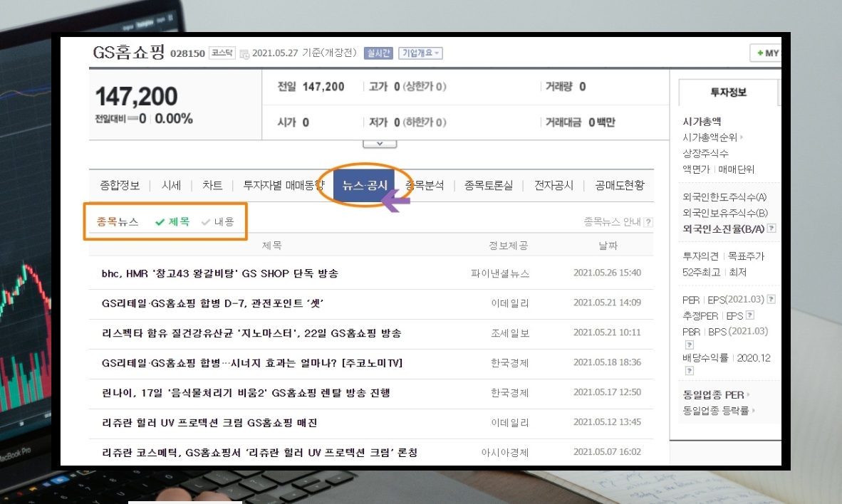
Task: Switch to the 전자공시 tab
Action: pyautogui.click(x=553, y=186)
